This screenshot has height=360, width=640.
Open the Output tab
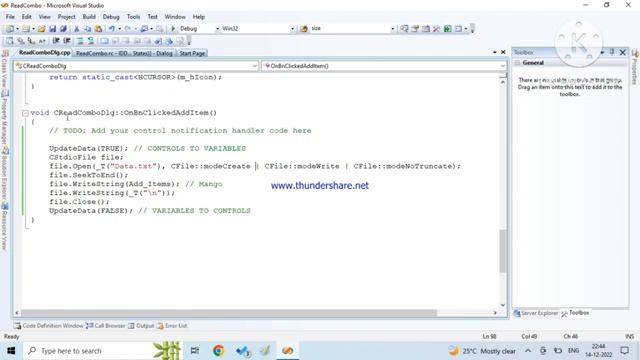coord(141,326)
